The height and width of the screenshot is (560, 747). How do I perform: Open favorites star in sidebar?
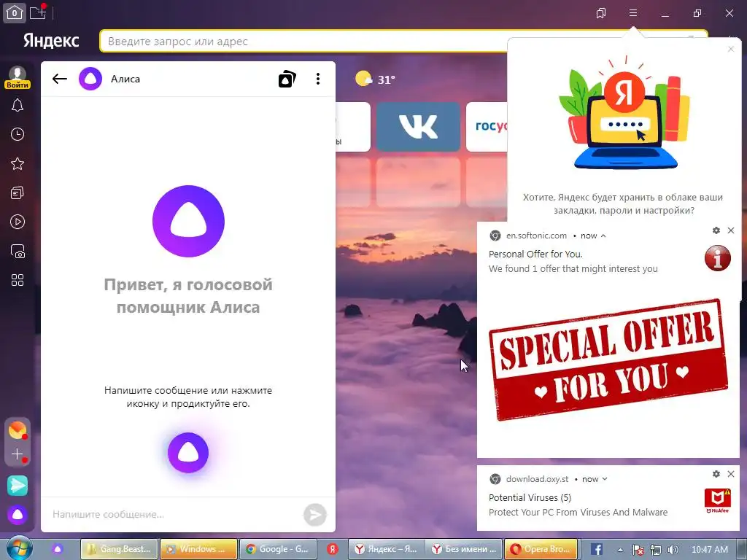coord(18,164)
